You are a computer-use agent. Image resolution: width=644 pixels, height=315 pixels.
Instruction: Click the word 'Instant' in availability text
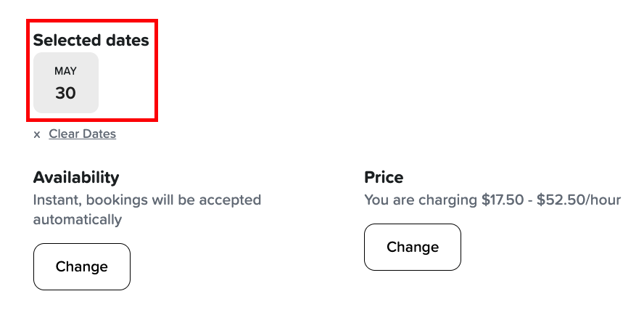tap(55, 200)
